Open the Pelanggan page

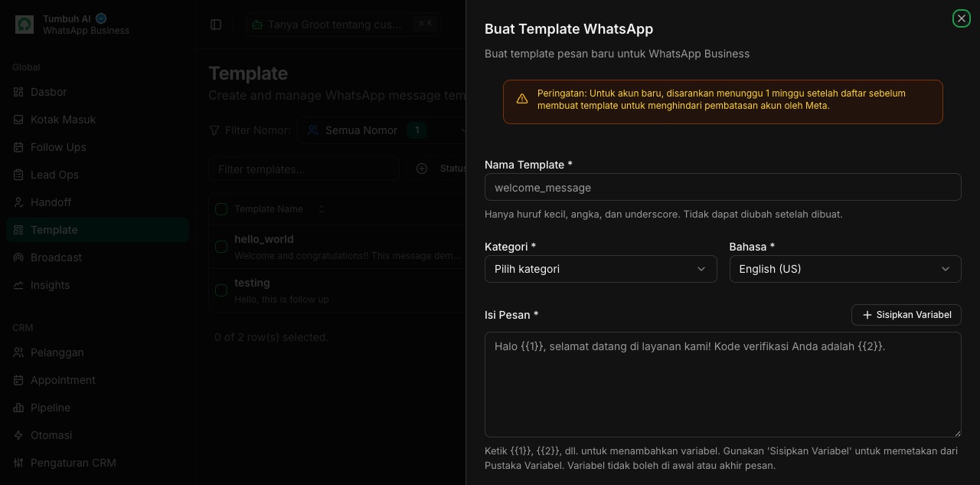coord(97,352)
